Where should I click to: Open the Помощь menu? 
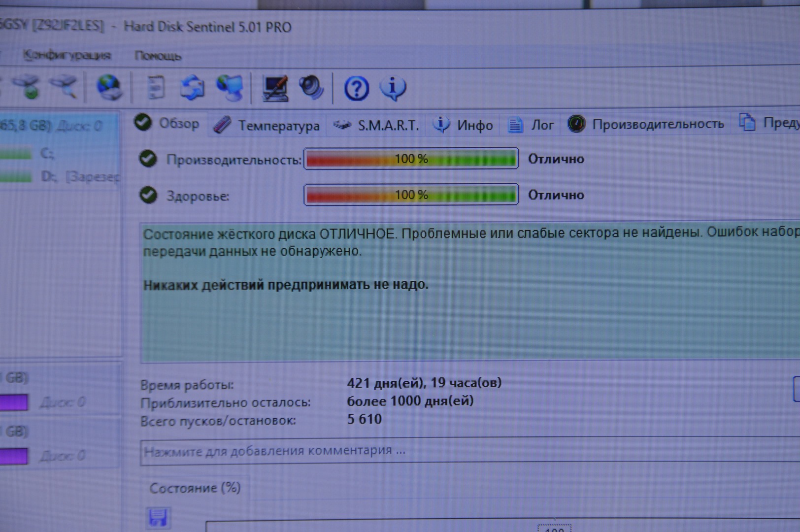(158, 56)
